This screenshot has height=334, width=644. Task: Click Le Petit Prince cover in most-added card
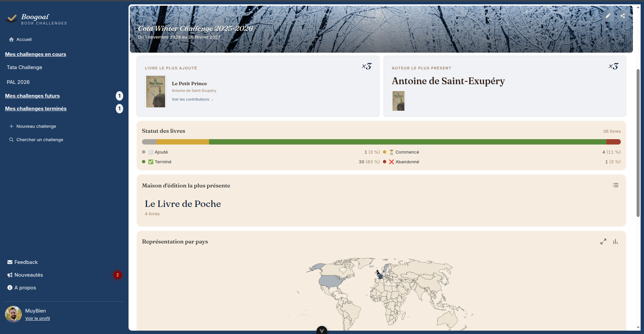(156, 92)
